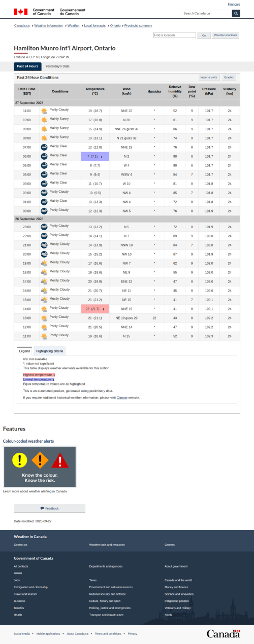254x644 pixels.
Task: Click the Mostly Cloudy icon in the 20:00 row
Action: click(44, 254)
